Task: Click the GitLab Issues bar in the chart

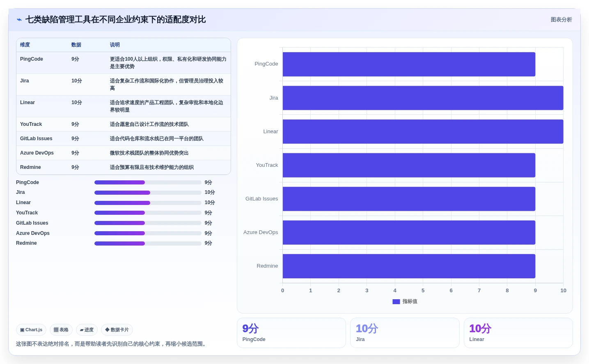Action: [x=409, y=199]
